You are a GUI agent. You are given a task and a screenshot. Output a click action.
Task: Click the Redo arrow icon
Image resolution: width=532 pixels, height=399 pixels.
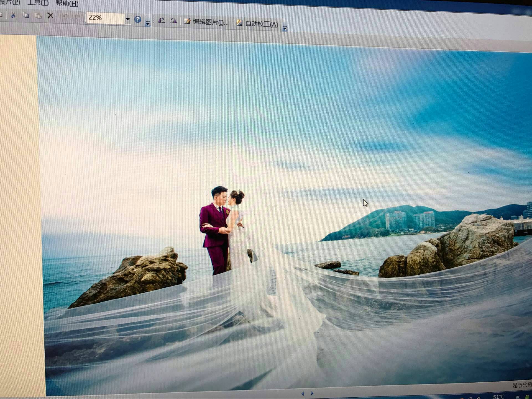[78, 17]
